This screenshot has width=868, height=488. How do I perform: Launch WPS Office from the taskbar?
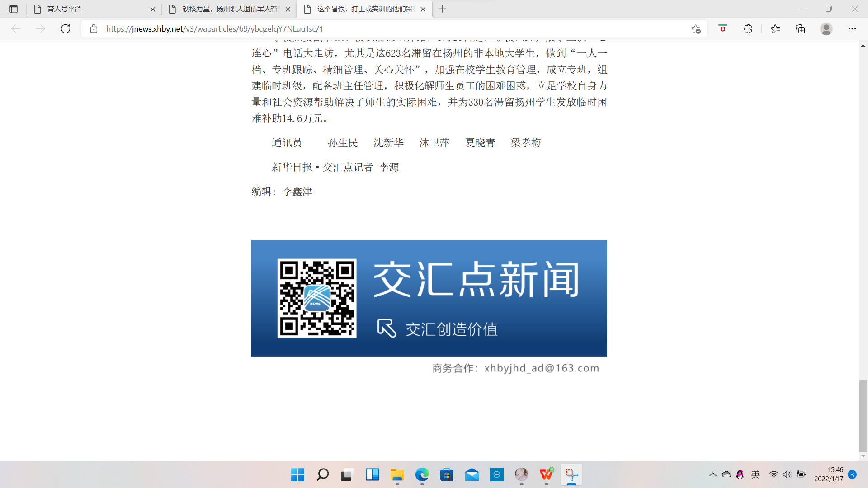[x=546, y=475]
